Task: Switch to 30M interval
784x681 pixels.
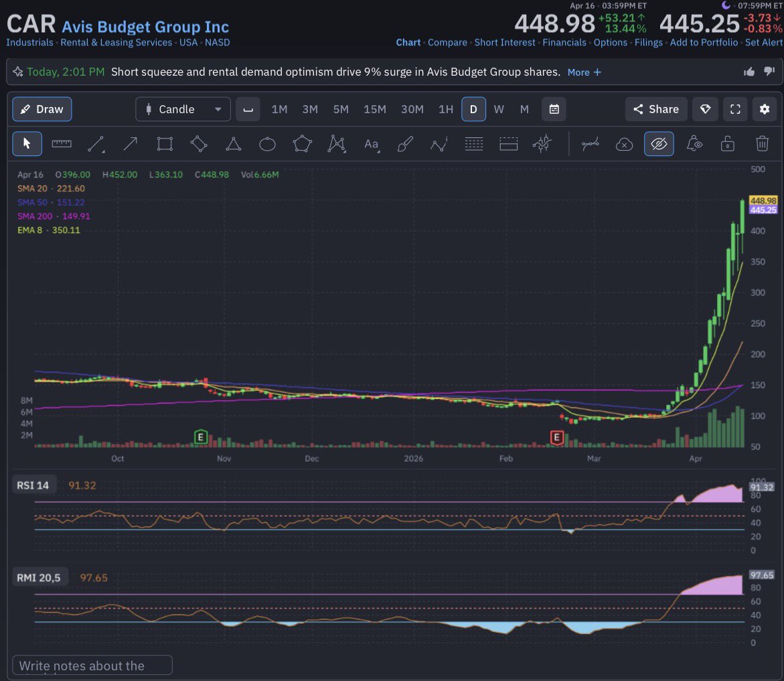Action: [x=412, y=109]
